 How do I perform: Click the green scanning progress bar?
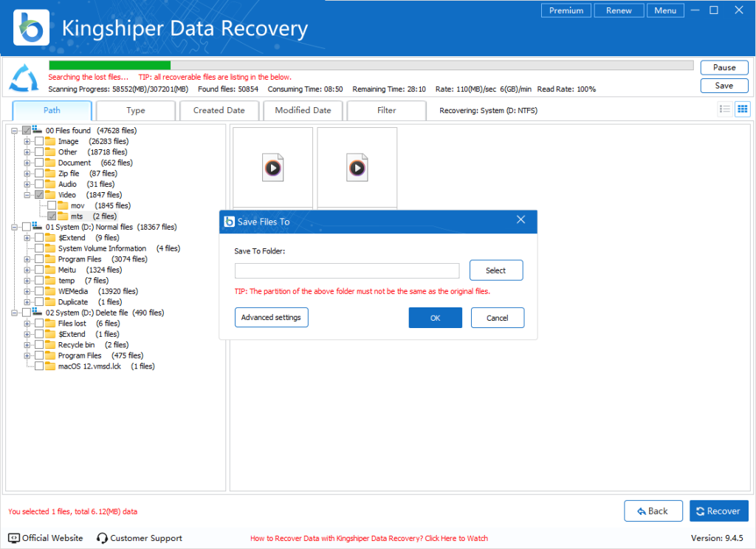(x=110, y=65)
